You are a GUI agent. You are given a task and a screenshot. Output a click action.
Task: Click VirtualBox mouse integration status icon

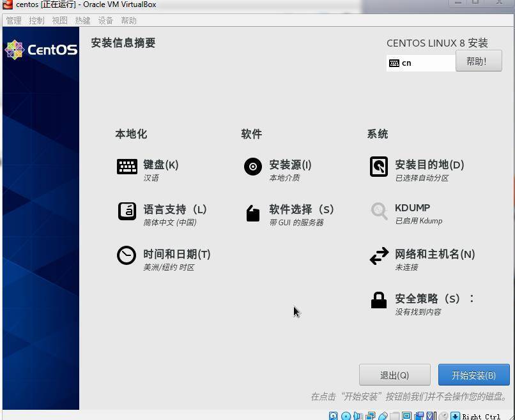[443, 416]
